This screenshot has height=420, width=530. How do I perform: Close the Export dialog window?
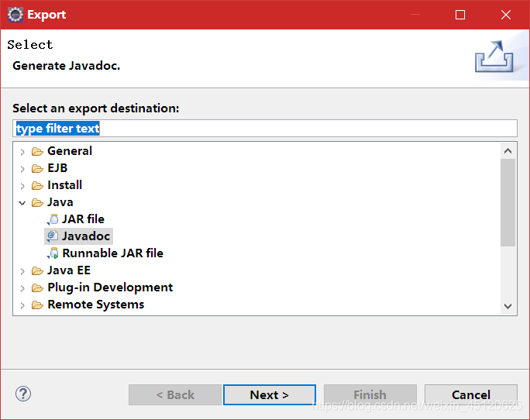(506, 15)
